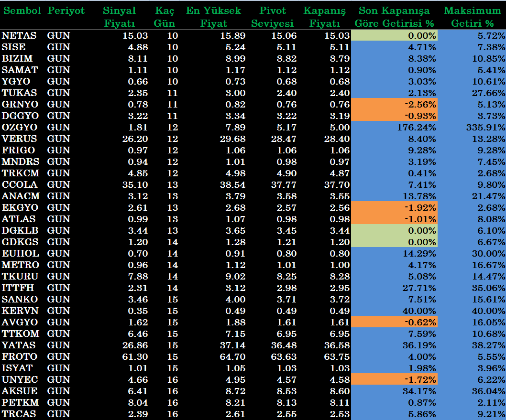The width and height of the screenshot is (506, 420).
Task: Select the KERVN symbol cell
Action: [x=20, y=310]
